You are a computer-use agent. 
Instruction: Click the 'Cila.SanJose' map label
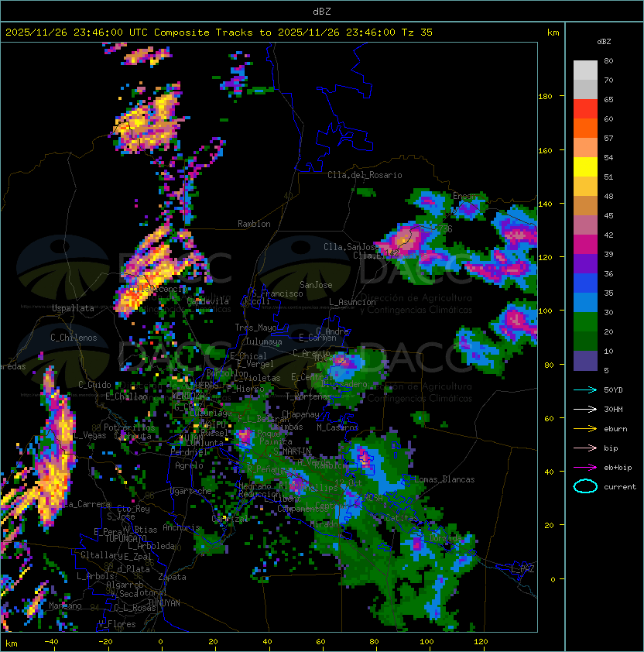click(350, 247)
